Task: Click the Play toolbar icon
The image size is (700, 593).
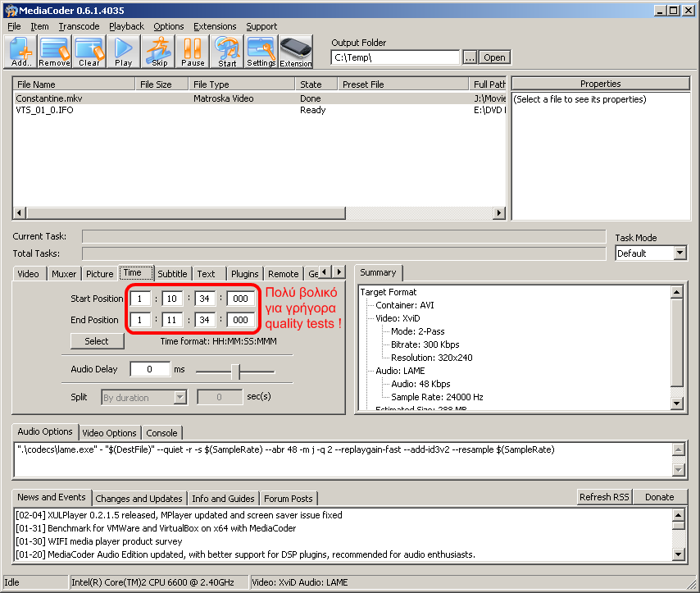Action: click(124, 52)
